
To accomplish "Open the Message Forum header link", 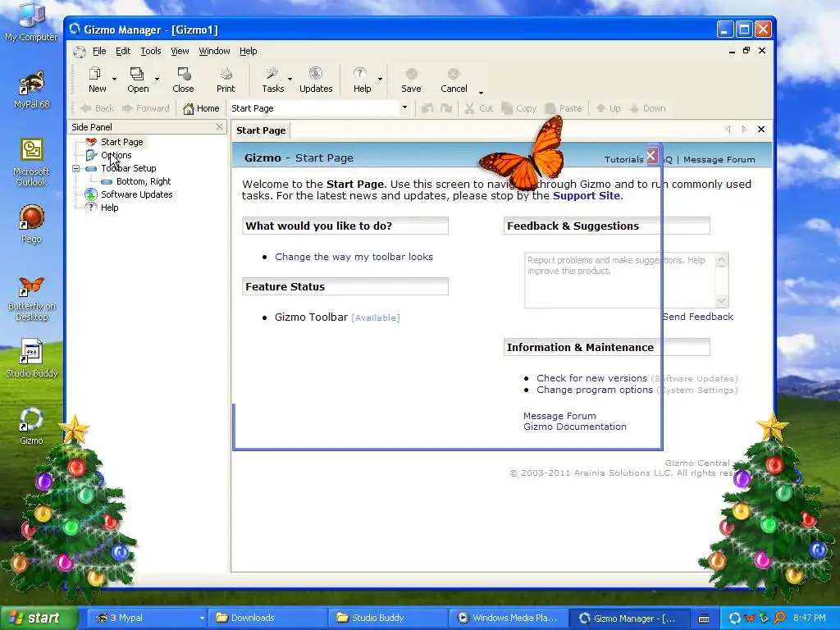I will pyautogui.click(x=719, y=160).
